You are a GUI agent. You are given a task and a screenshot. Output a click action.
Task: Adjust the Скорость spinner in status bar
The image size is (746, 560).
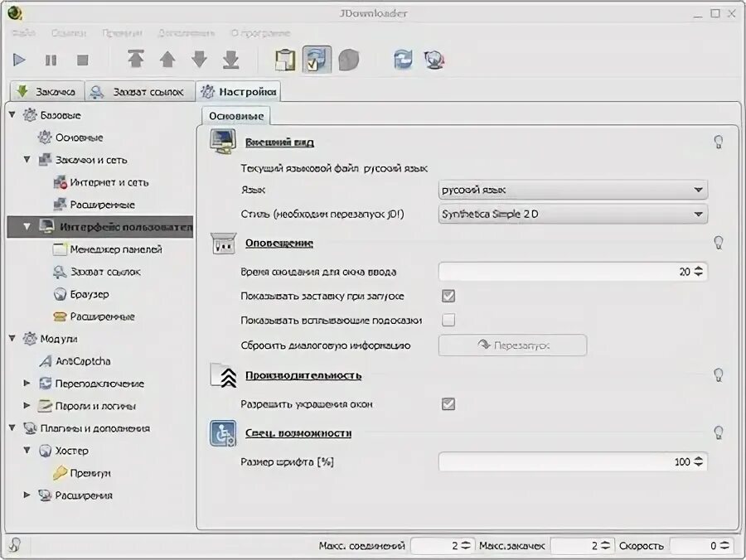(724, 545)
